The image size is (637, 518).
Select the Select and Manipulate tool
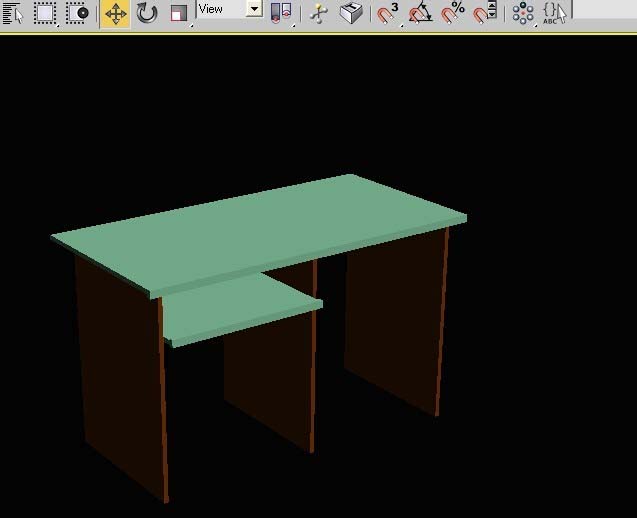[x=318, y=13]
